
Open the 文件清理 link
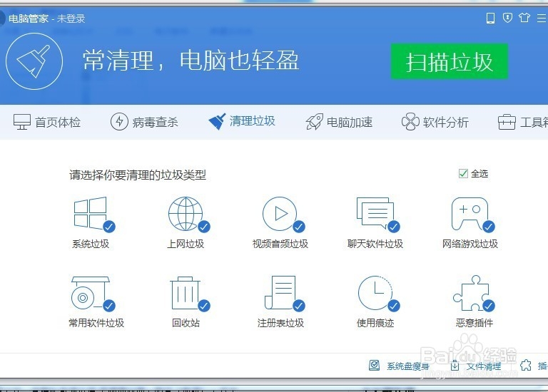(484, 366)
